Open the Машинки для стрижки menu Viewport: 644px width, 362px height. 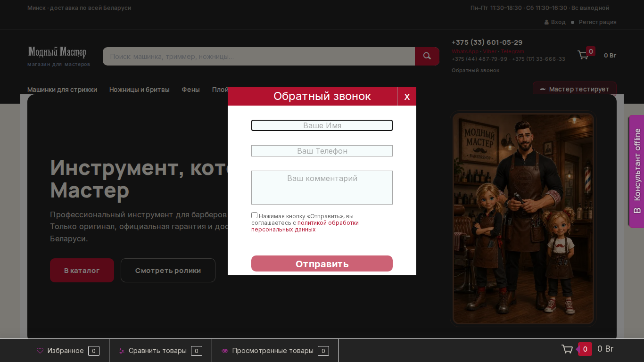[62, 90]
